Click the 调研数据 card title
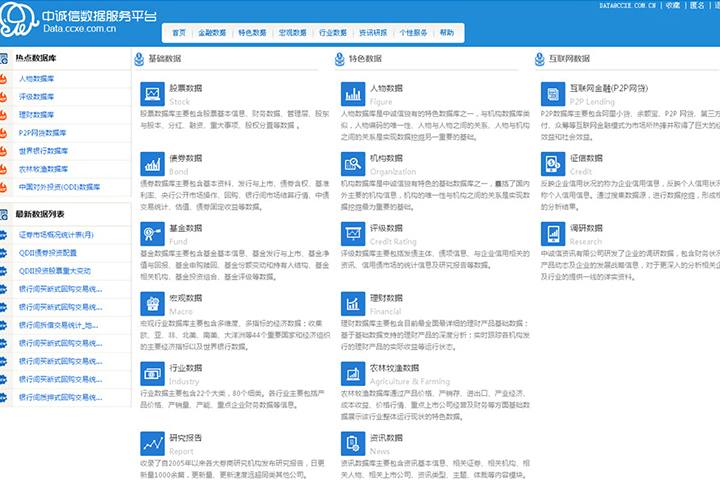 [x=586, y=228]
